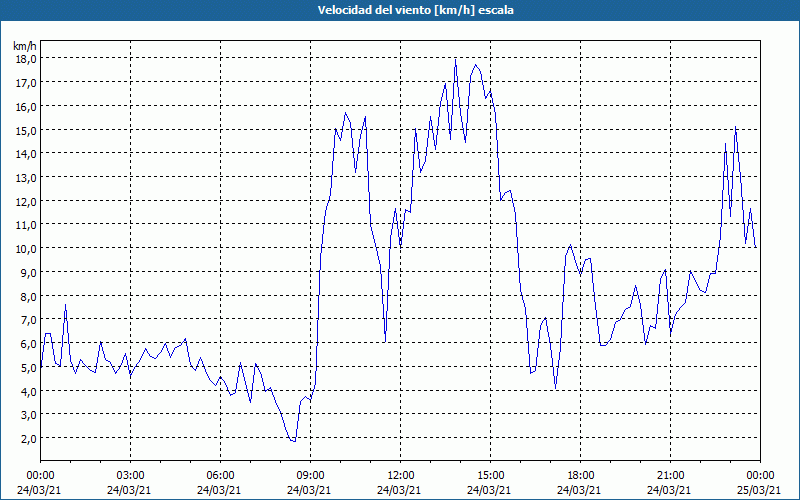This screenshot has width=800, height=500.
Task: Click the 12:00 time axis label
Action: pos(400,476)
